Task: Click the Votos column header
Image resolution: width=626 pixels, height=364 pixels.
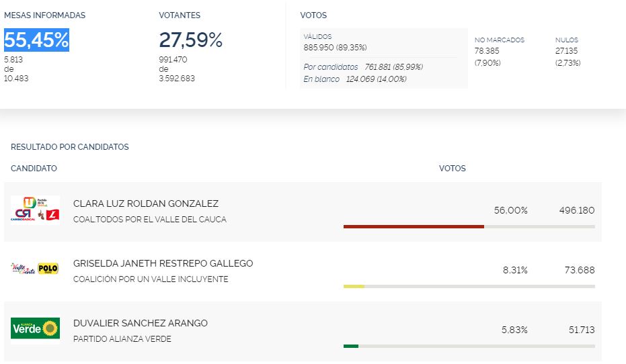Action: (x=452, y=169)
